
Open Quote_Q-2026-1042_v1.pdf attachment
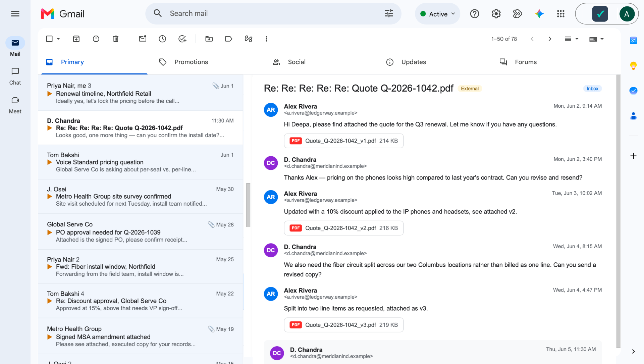click(x=343, y=141)
